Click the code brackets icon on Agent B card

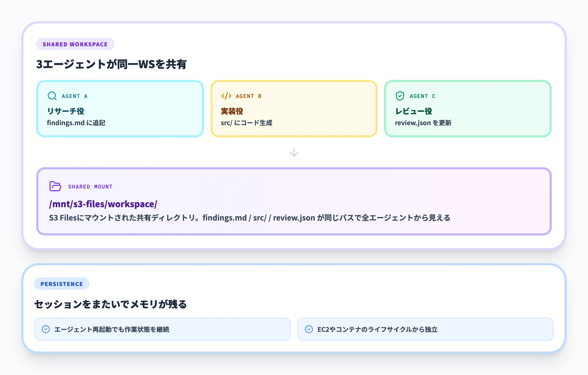click(x=226, y=96)
